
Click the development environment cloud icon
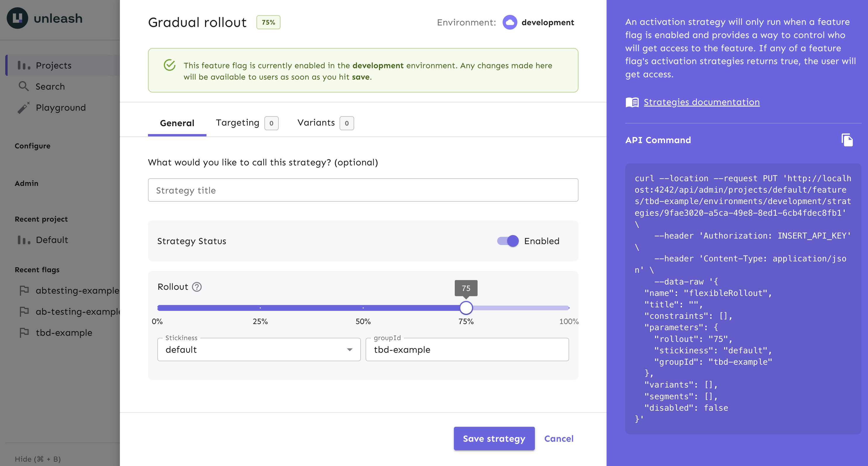[x=509, y=22]
